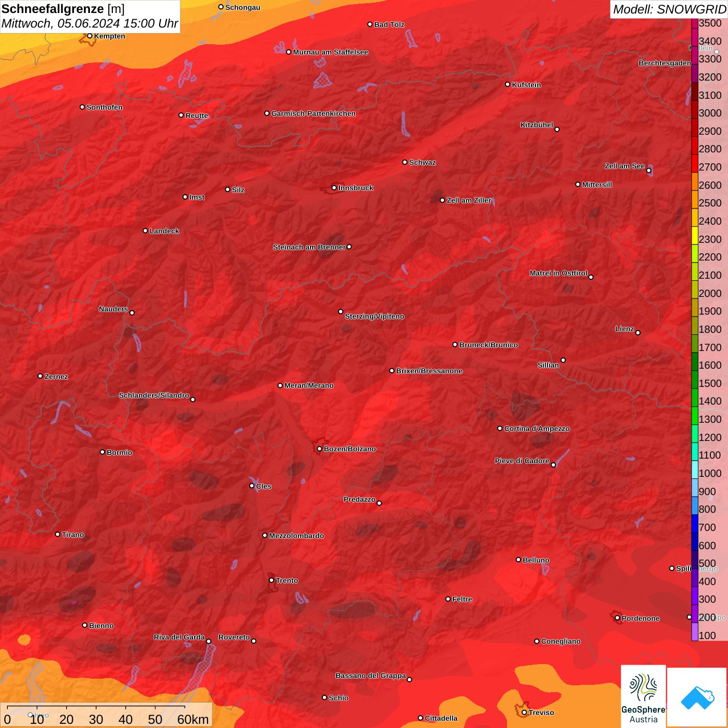Click the Zernez label

tap(56, 376)
